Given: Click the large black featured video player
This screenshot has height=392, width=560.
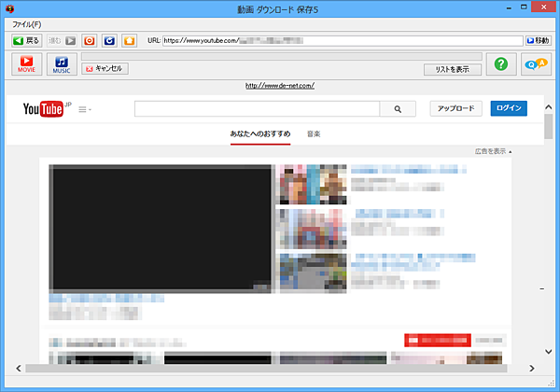Looking at the screenshot, I should click(x=160, y=229).
